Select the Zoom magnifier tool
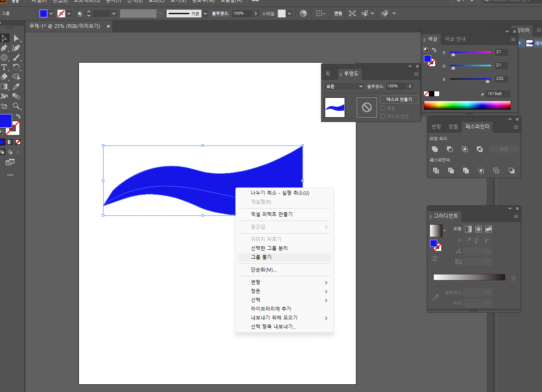 tap(16, 106)
